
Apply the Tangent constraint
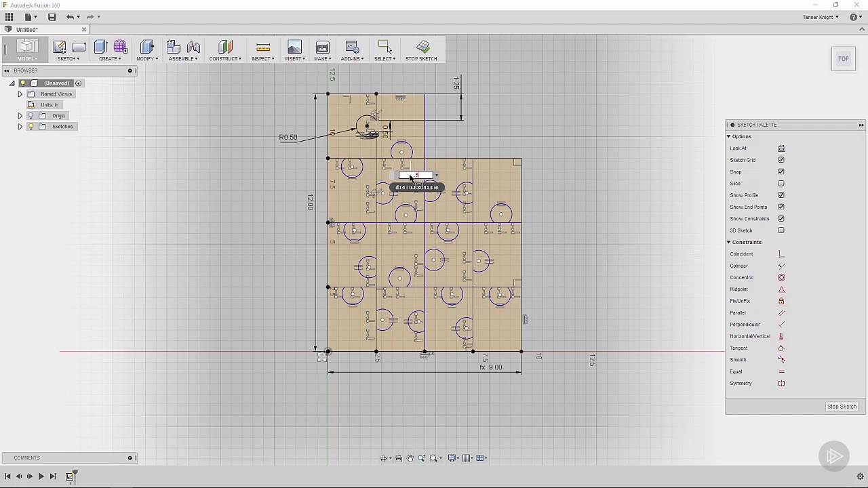coord(781,348)
